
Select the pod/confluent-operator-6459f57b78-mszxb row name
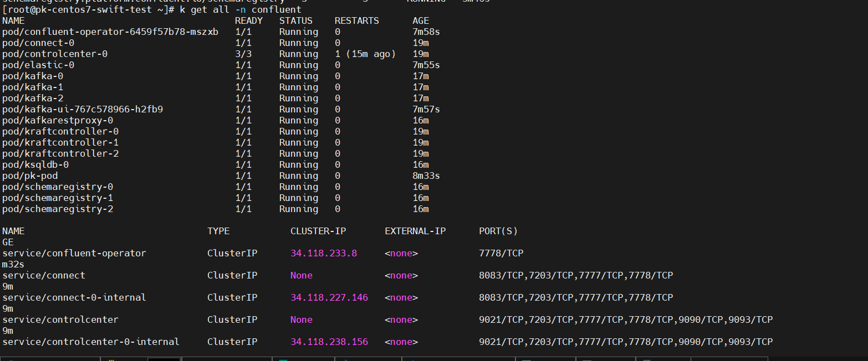coord(110,32)
